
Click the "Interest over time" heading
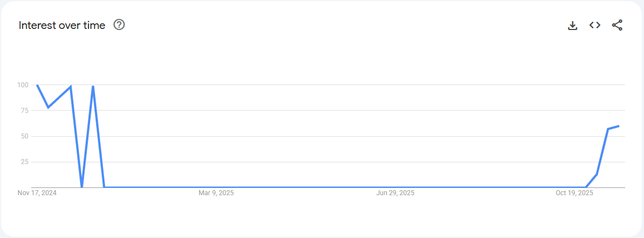(62, 25)
